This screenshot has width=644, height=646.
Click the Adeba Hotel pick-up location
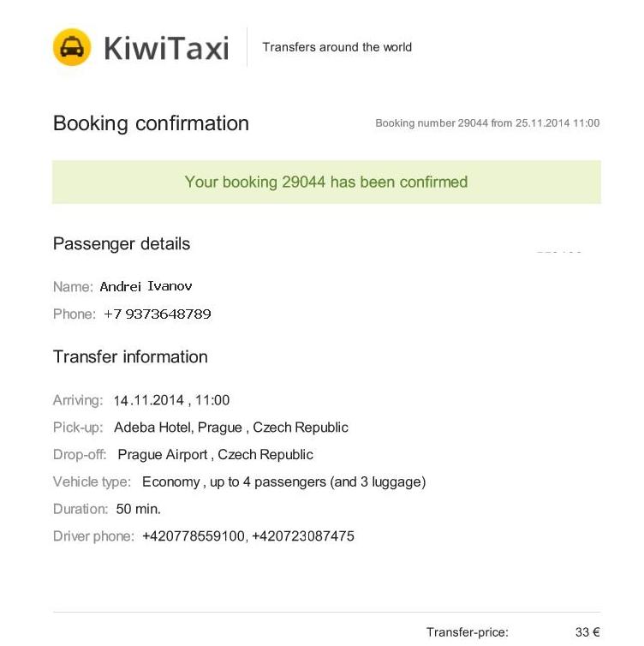(x=231, y=428)
